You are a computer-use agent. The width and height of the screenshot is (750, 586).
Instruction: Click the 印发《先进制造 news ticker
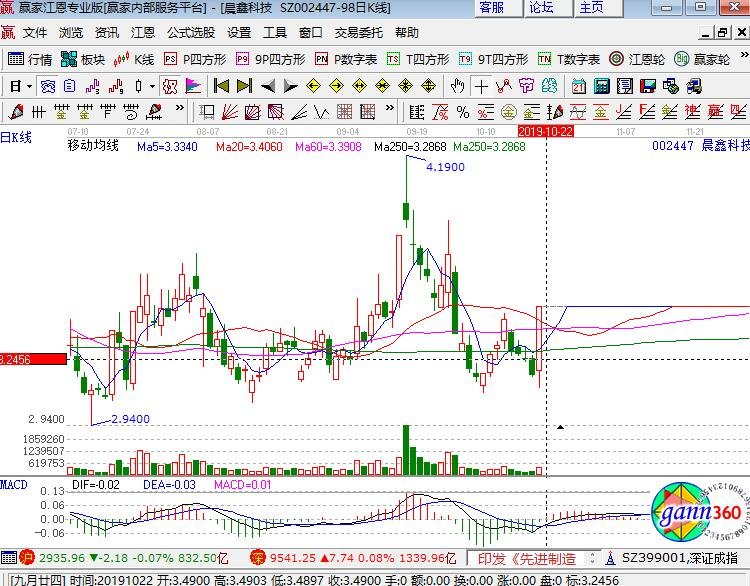point(527,558)
